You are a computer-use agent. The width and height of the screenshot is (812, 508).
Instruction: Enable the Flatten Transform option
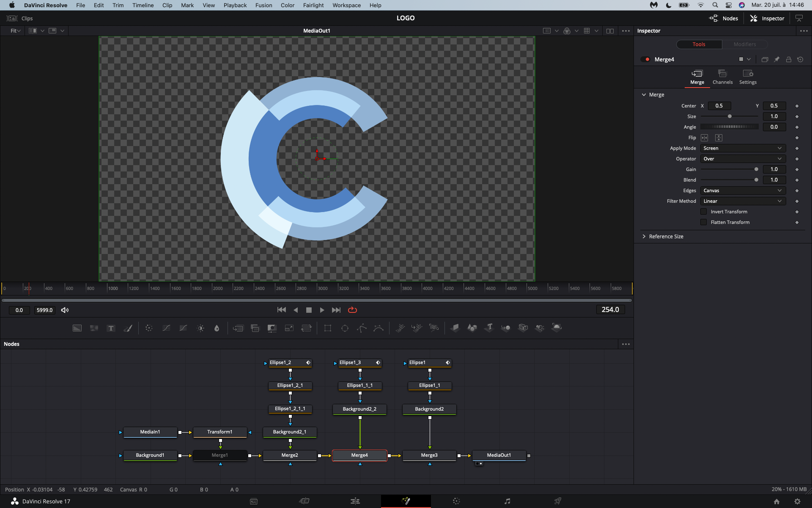click(x=705, y=222)
